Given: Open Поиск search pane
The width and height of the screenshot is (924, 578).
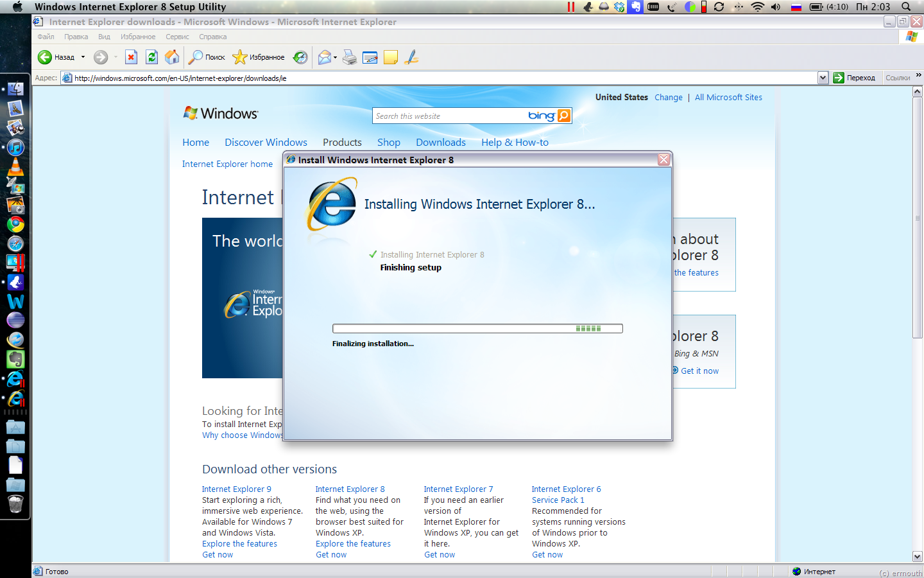Looking at the screenshot, I should [x=206, y=57].
